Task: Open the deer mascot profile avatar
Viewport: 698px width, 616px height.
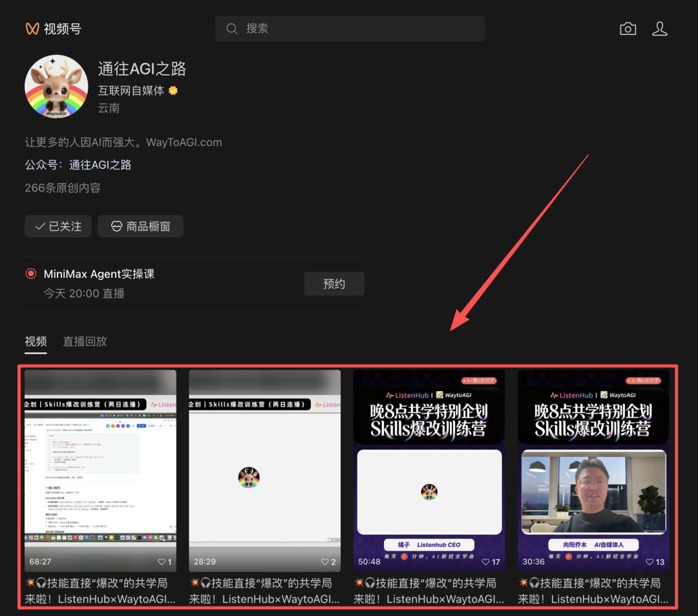Action: [56, 87]
